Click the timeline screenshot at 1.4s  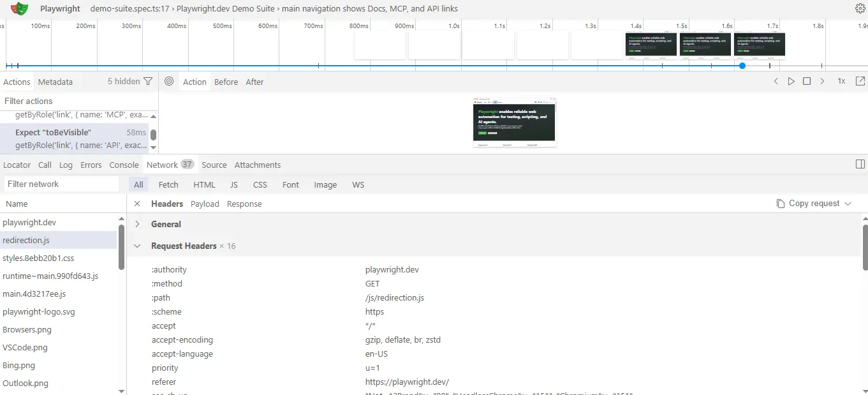coord(651,45)
